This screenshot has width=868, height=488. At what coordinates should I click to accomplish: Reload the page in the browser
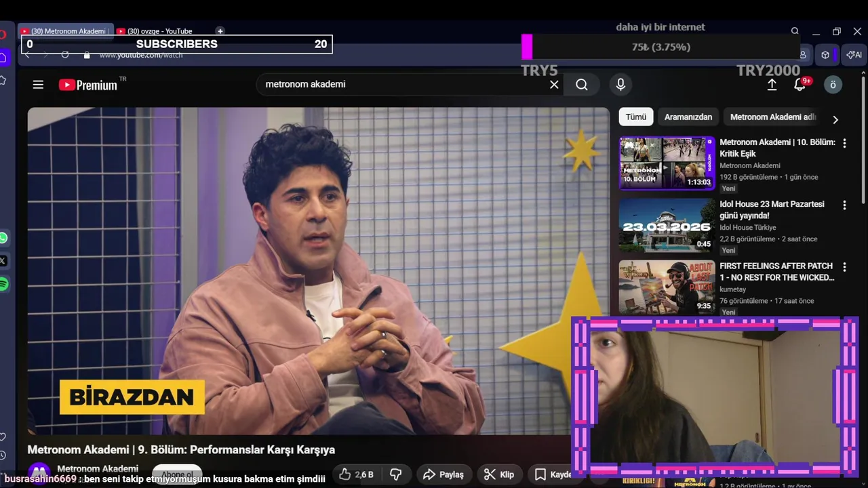pyautogui.click(x=65, y=55)
